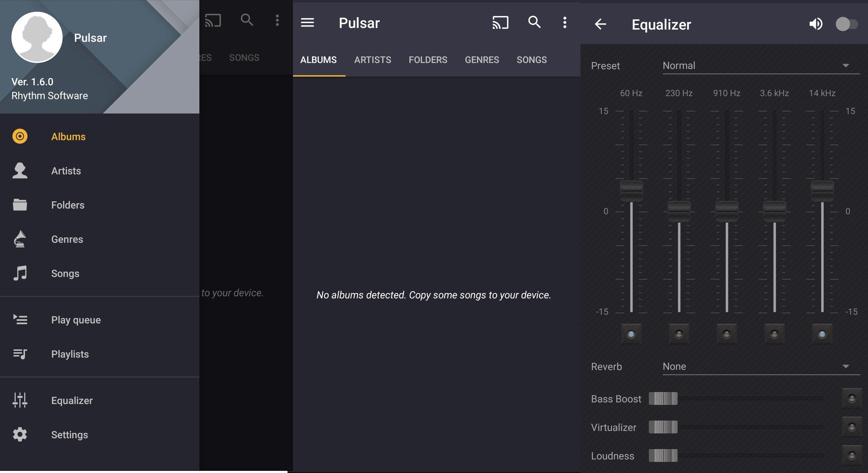
Task: Open the hamburger navigation menu
Action: pyautogui.click(x=307, y=22)
